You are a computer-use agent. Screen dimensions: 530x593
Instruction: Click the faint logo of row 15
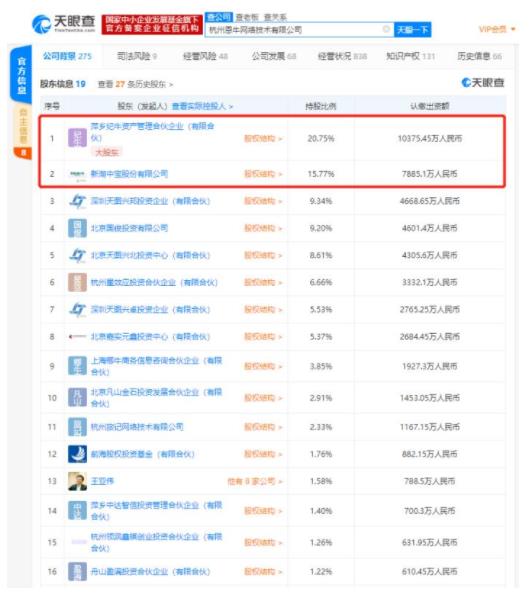[x=79, y=542]
